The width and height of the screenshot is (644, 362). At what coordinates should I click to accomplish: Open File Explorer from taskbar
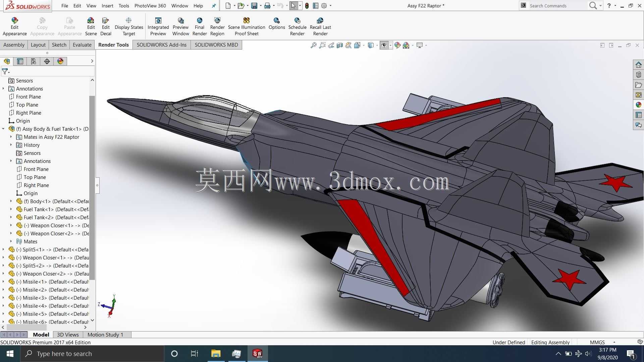(216, 354)
